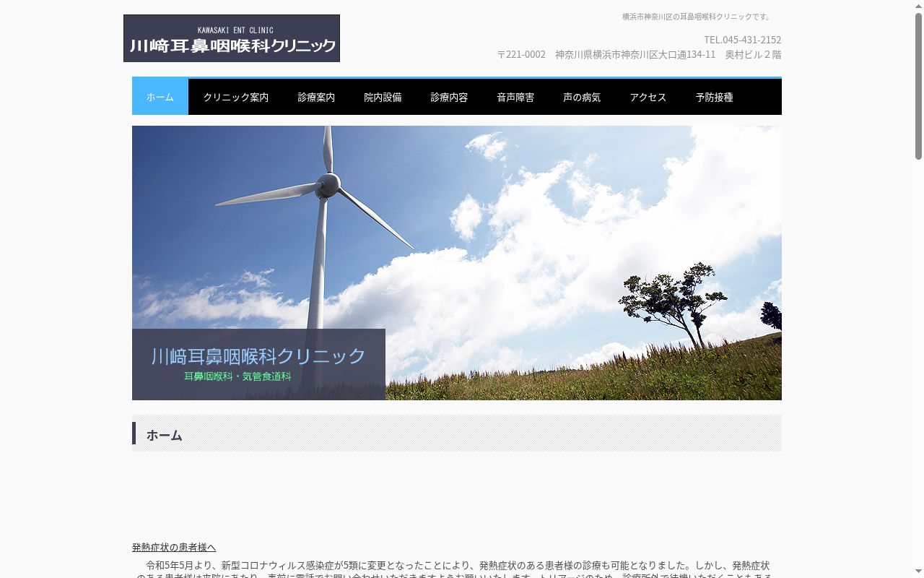Click the wind turbine hero image
The height and width of the screenshot is (578, 924).
[x=457, y=263]
